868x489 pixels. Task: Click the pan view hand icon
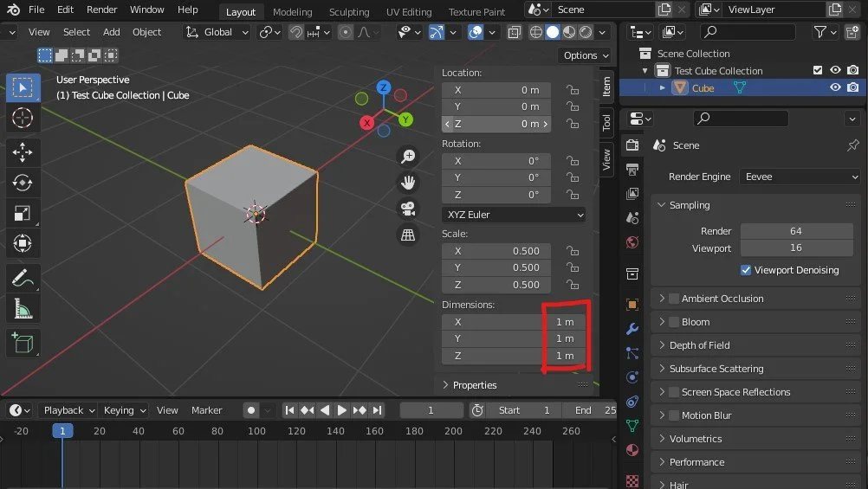coord(408,183)
